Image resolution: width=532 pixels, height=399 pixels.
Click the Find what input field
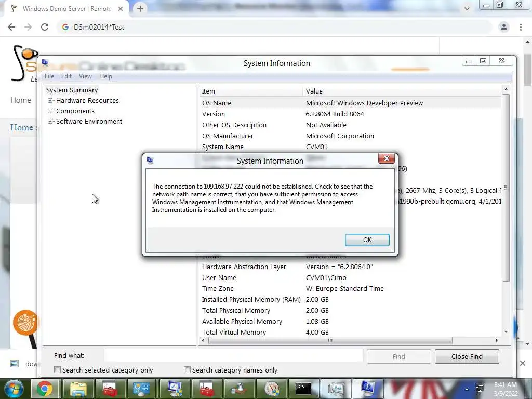tap(234, 356)
